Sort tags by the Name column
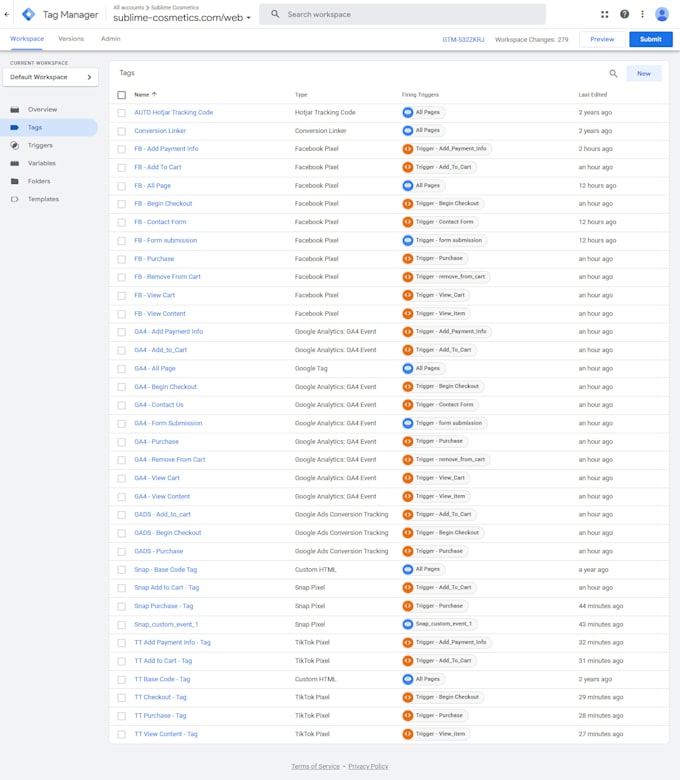This screenshot has height=780, width=680. tap(145, 95)
